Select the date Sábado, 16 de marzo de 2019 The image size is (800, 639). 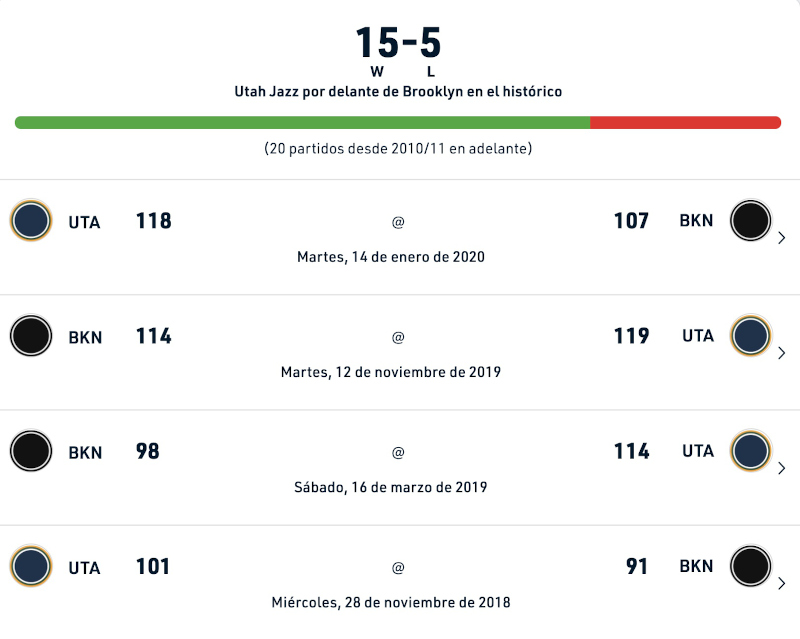coord(391,487)
